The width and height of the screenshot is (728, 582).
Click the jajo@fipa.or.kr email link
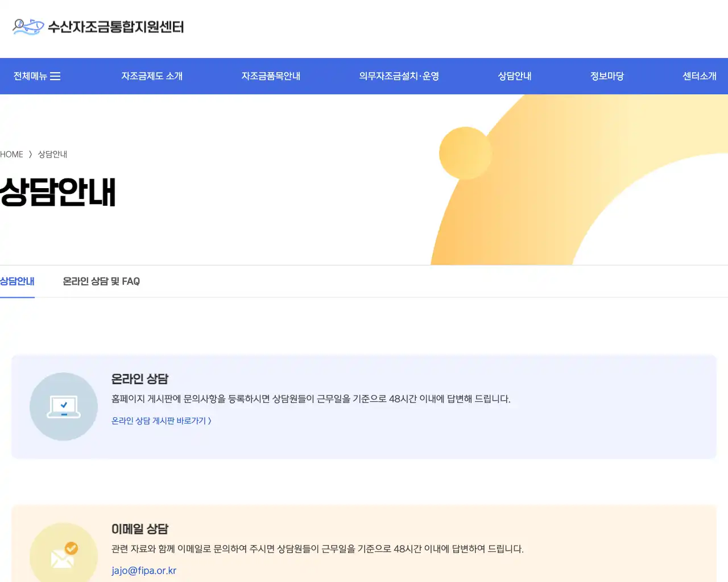click(144, 571)
